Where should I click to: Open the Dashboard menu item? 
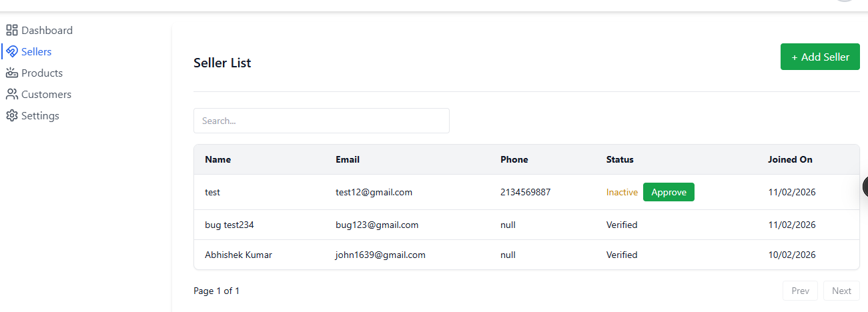click(47, 30)
